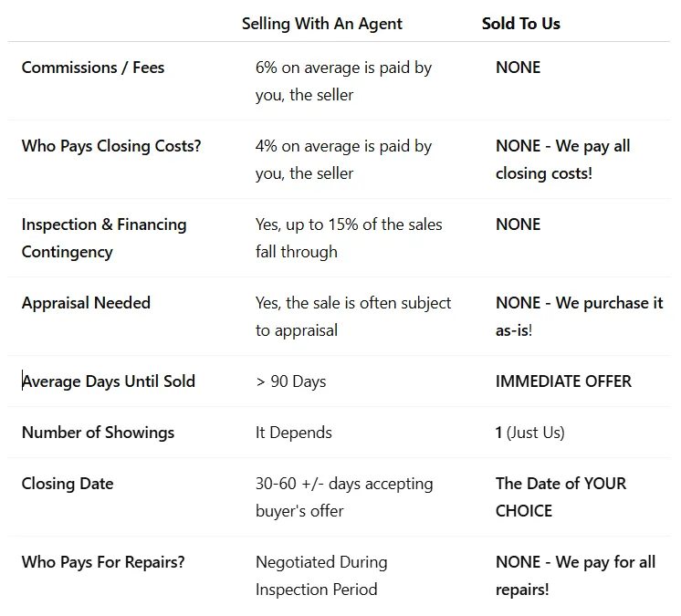The height and width of the screenshot is (616, 681).
Task: Click "Negotiated During Inspection Period" text
Action: [x=321, y=575]
